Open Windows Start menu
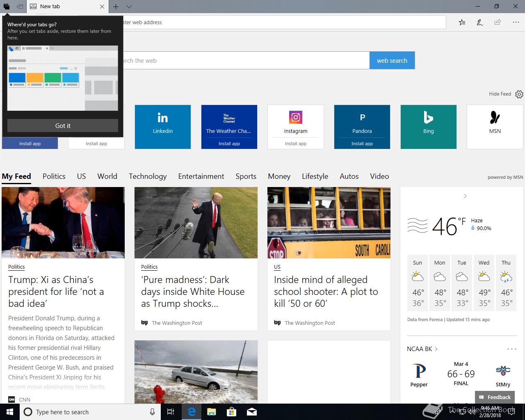Screen dimensions: 525x420 coord(10,412)
